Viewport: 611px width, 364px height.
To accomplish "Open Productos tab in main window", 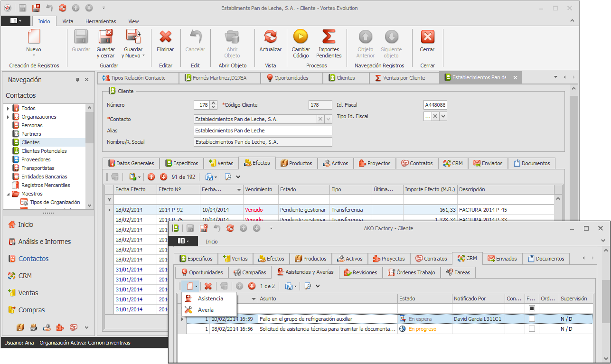I will point(296,163).
